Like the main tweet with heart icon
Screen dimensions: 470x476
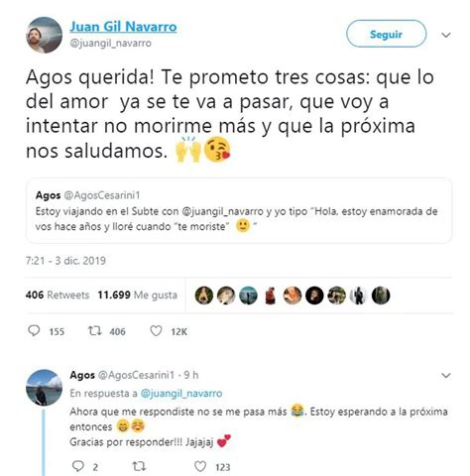156,331
